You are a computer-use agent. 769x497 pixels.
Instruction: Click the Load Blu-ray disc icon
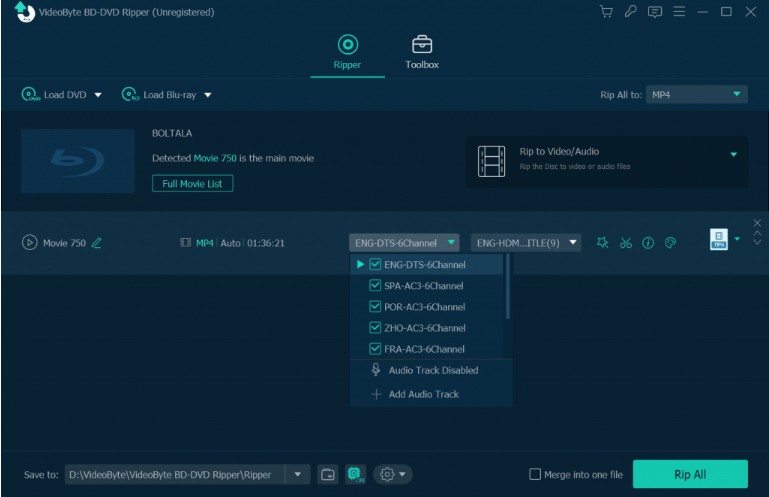point(130,94)
